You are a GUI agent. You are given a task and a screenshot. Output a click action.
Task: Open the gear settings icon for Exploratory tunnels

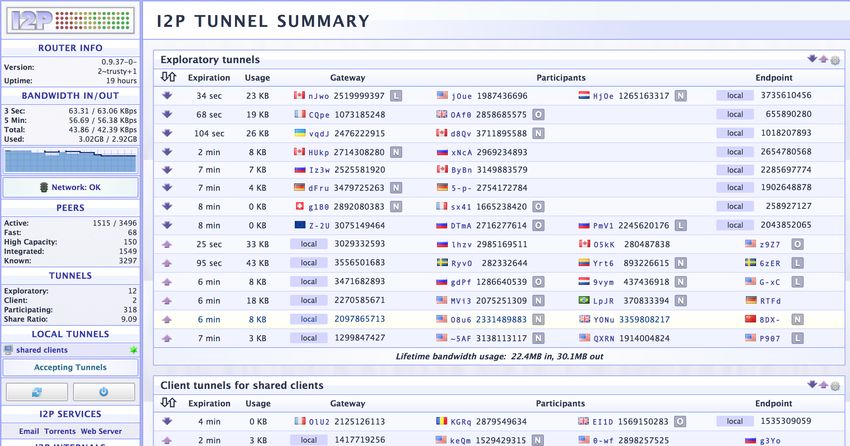[x=835, y=60]
